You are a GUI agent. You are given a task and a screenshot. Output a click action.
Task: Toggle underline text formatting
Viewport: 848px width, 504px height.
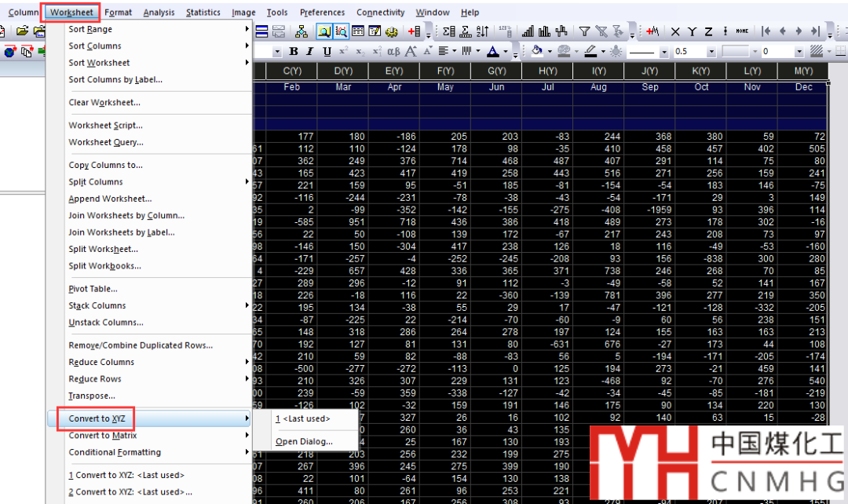tap(327, 52)
